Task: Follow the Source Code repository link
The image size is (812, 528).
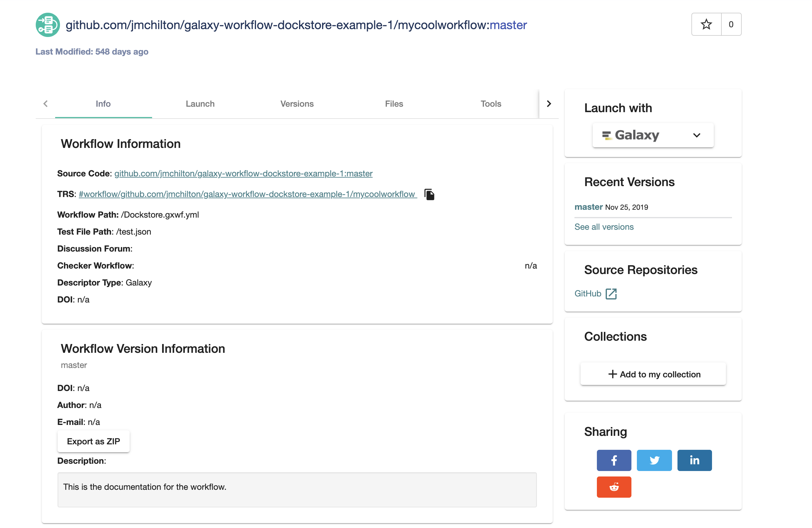Action: tap(243, 173)
